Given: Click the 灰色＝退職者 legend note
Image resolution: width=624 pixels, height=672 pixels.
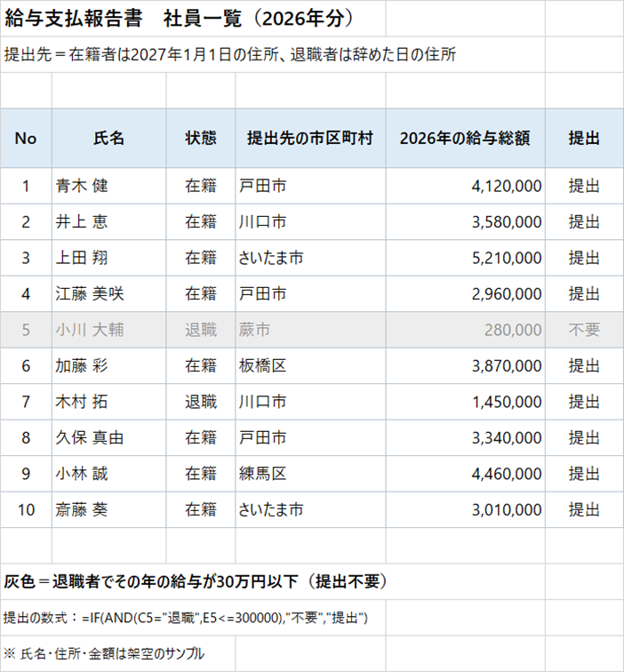Looking at the screenshot, I should (196, 581).
